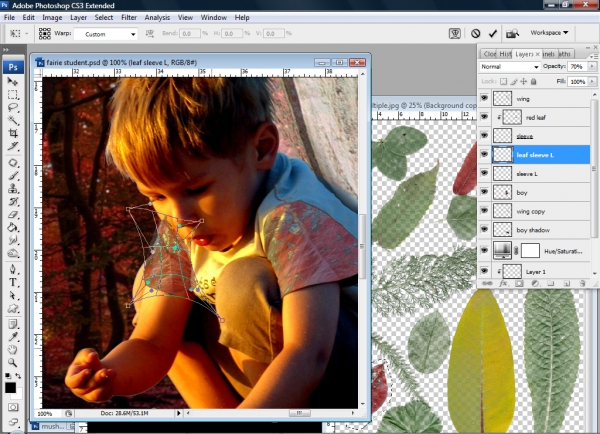Commit the warp transform with the checkmark

492,34
